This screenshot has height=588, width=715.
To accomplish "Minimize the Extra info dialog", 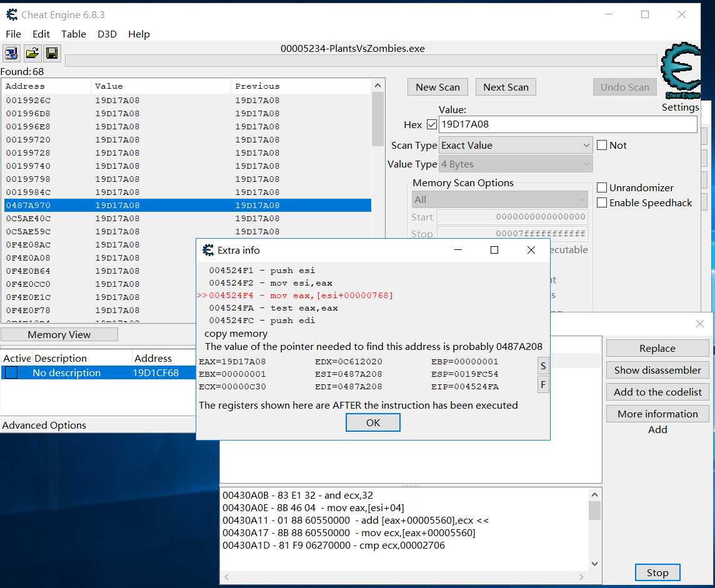I will point(458,250).
